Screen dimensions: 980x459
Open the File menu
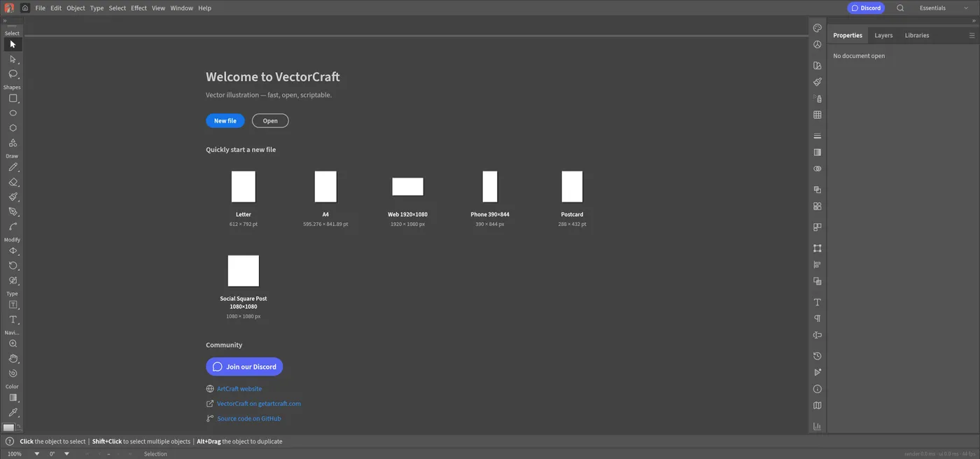[x=40, y=8]
